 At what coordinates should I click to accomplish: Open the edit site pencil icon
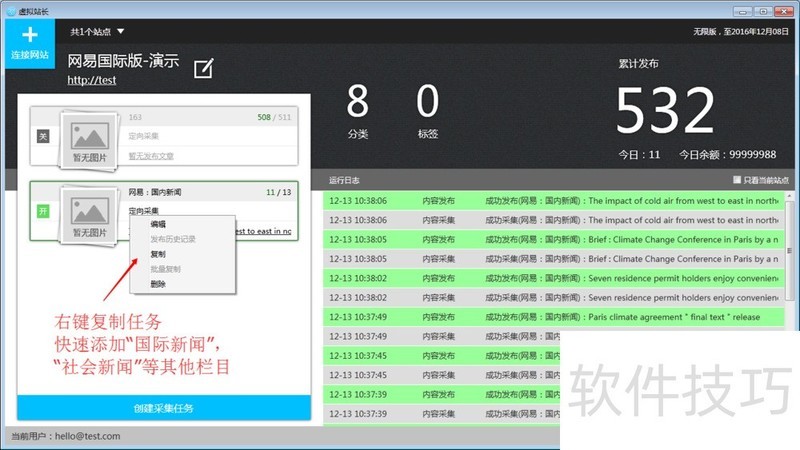204,68
